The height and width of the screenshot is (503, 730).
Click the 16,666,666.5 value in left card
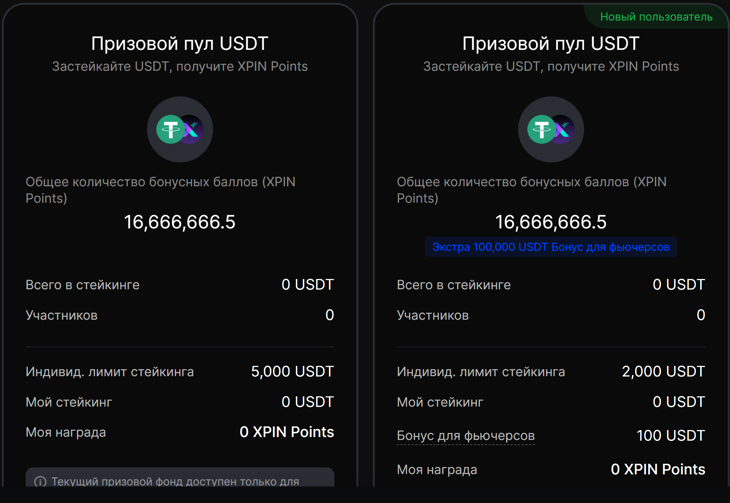180,222
